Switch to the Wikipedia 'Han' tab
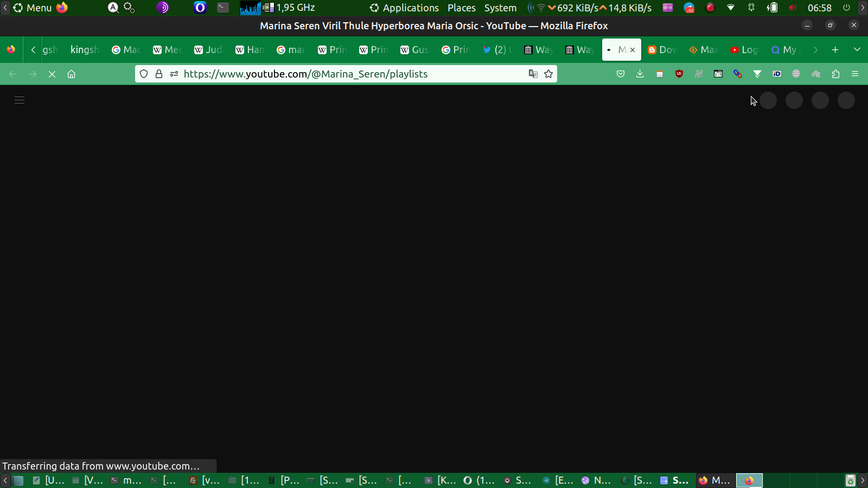The height and width of the screenshot is (488, 868). click(x=250, y=49)
